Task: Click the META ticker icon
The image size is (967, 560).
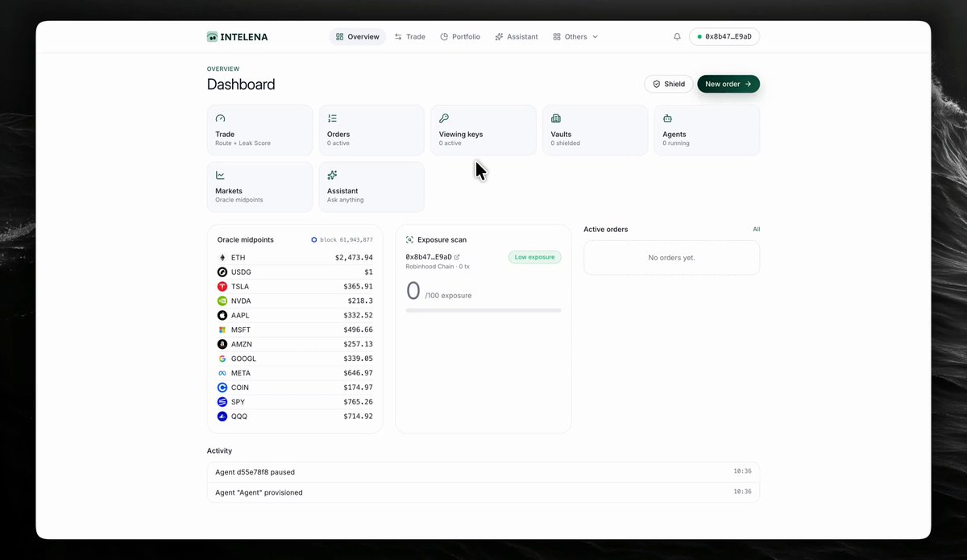Action: [222, 374]
